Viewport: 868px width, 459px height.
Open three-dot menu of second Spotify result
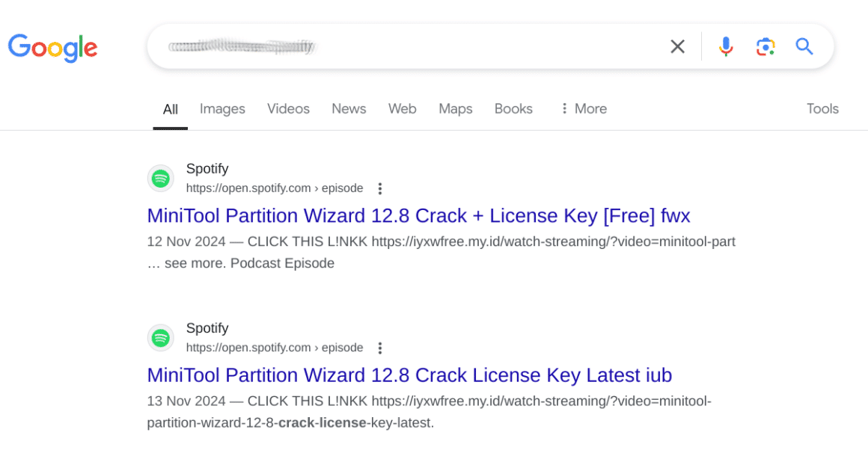[x=380, y=348]
